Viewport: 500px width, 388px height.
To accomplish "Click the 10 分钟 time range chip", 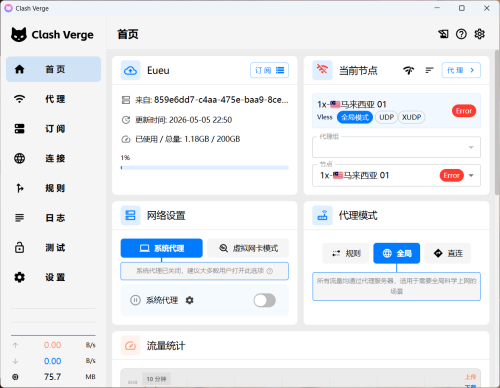I will click(156, 379).
